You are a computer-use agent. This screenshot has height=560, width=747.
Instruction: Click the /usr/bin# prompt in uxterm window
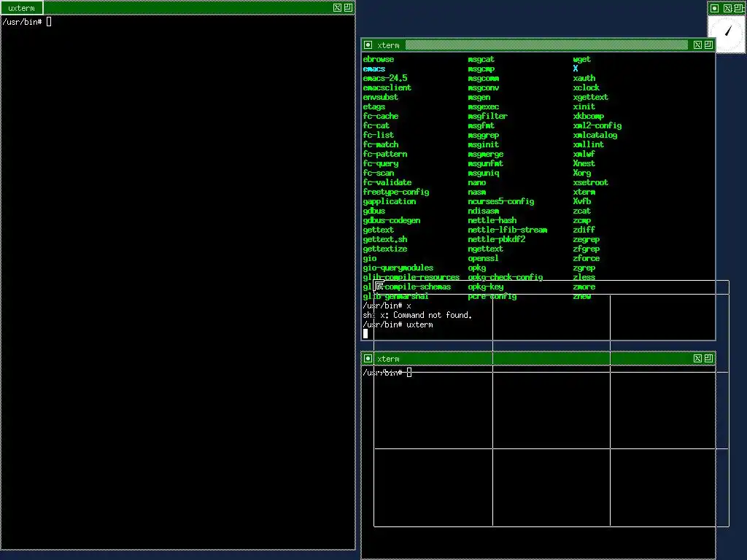click(x=22, y=22)
